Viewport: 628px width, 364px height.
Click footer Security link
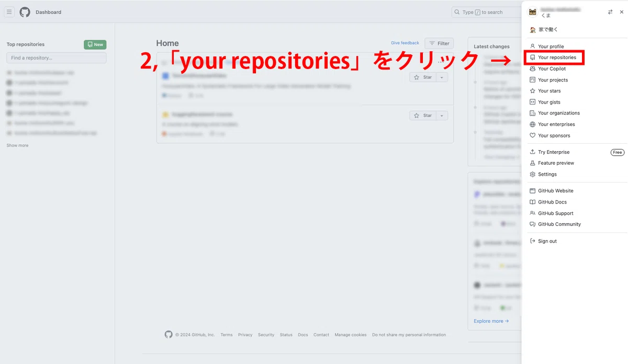pyautogui.click(x=266, y=335)
